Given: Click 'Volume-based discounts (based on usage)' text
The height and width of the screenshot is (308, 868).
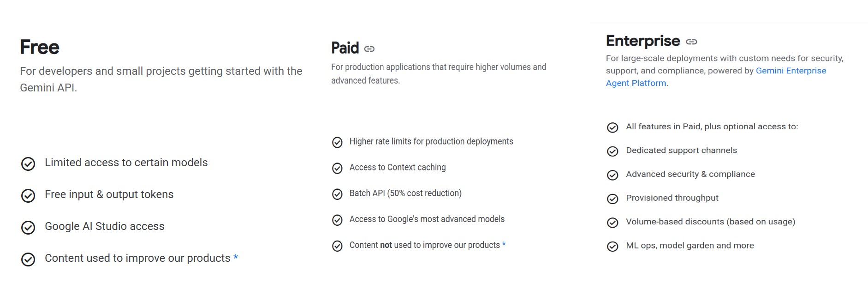Looking at the screenshot, I should (x=710, y=222).
